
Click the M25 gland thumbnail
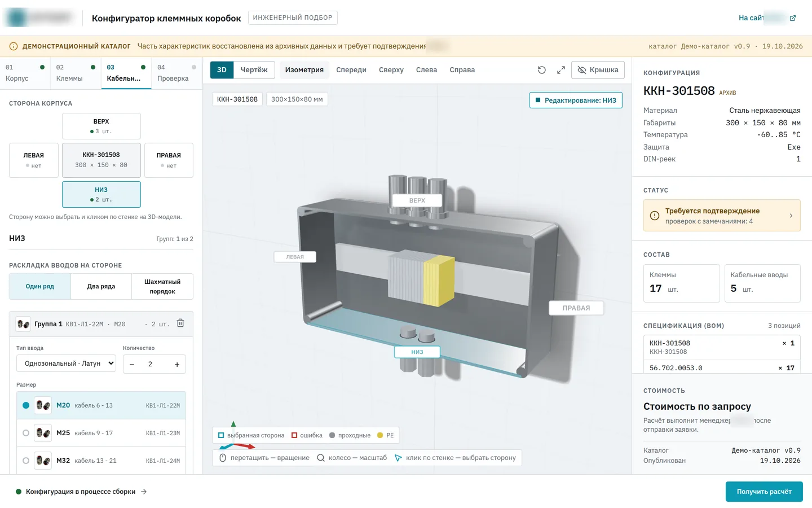pos(43,433)
